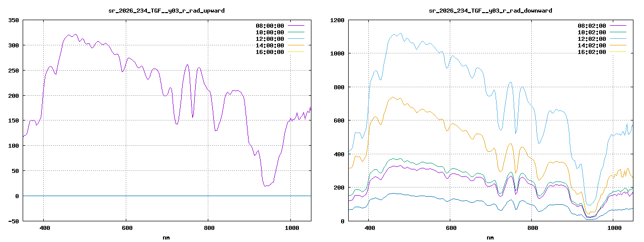Click the 600 x-axis tick on downward chart
This screenshot has height=242, width=644.
click(x=451, y=228)
